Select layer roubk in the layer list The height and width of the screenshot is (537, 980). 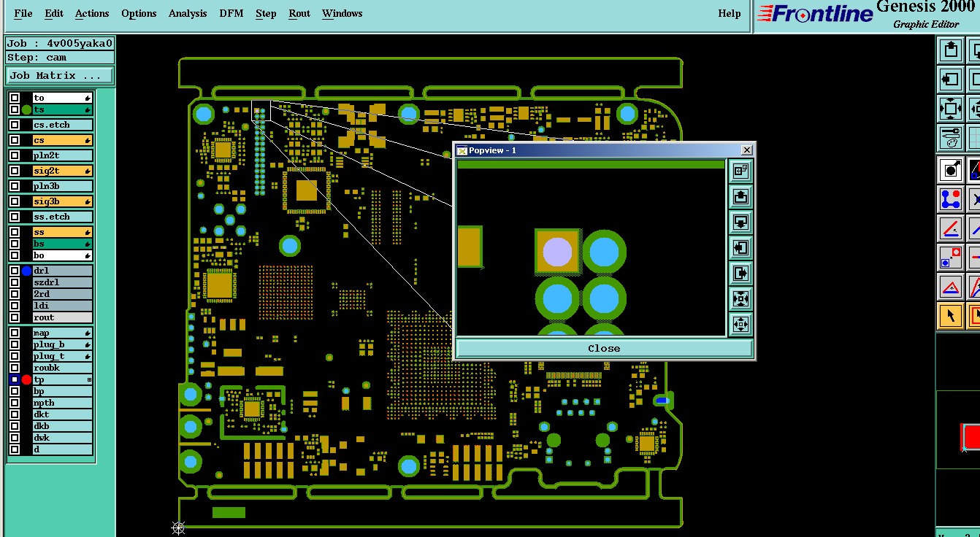(62, 368)
